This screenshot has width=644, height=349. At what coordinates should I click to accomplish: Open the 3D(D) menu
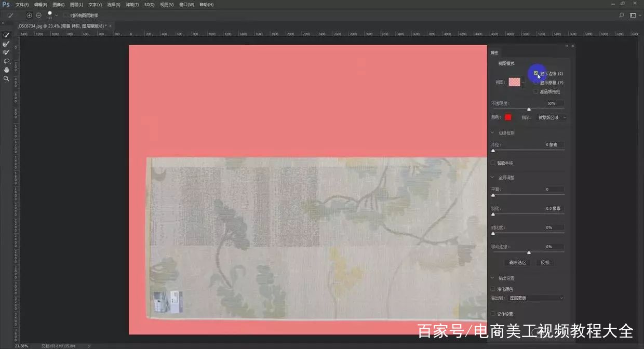pos(149,5)
